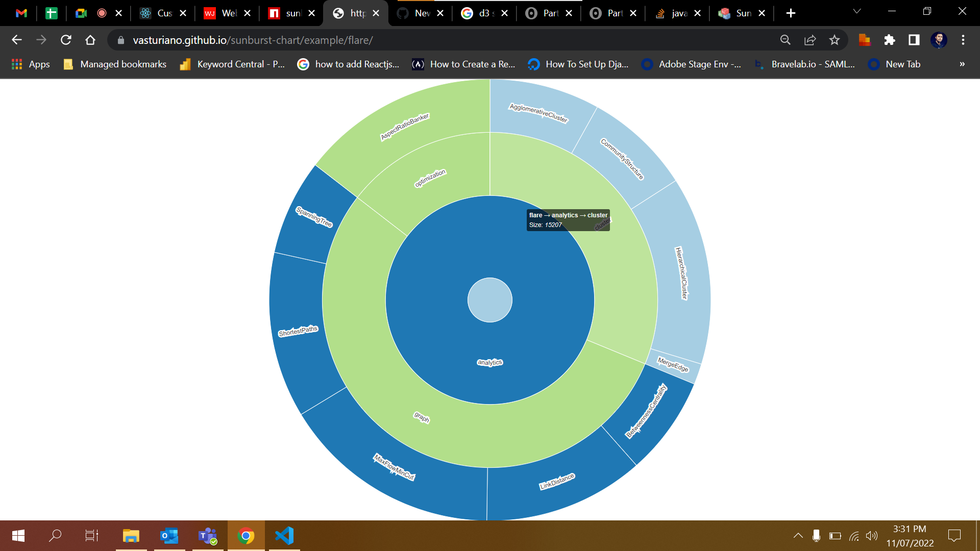980x551 pixels.
Task: Toggle the bookmark star for this page
Action: click(835, 40)
